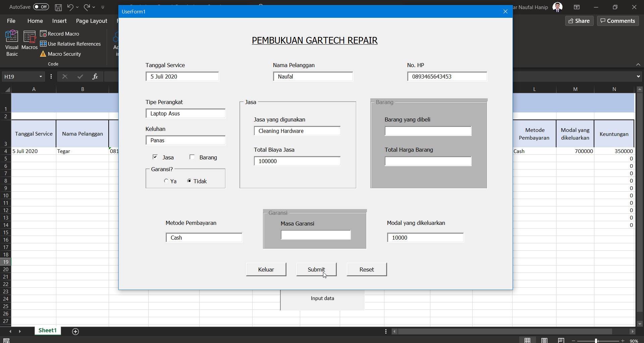Open the Name Box dropdown
This screenshot has height=343, width=644.
point(40,76)
